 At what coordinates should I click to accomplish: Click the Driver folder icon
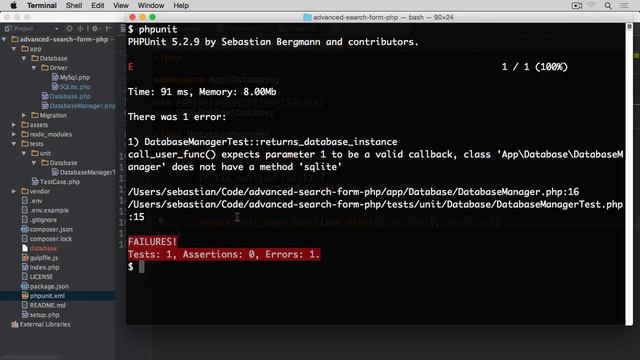[45, 68]
